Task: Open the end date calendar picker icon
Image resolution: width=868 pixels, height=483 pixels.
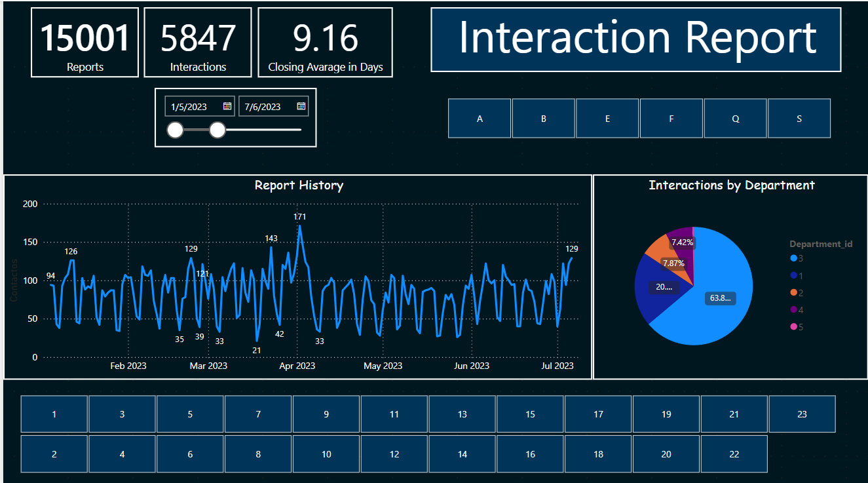Action: (x=301, y=106)
